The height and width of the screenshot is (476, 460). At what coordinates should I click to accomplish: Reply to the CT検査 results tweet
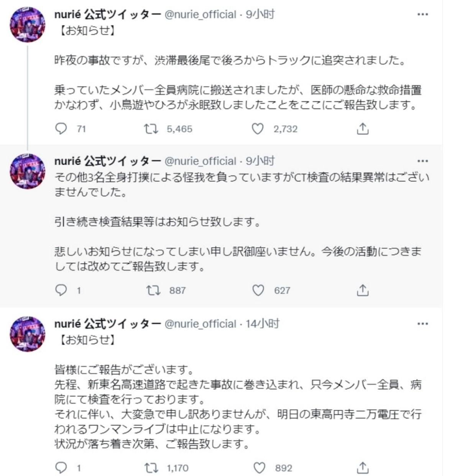(x=62, y=291)
